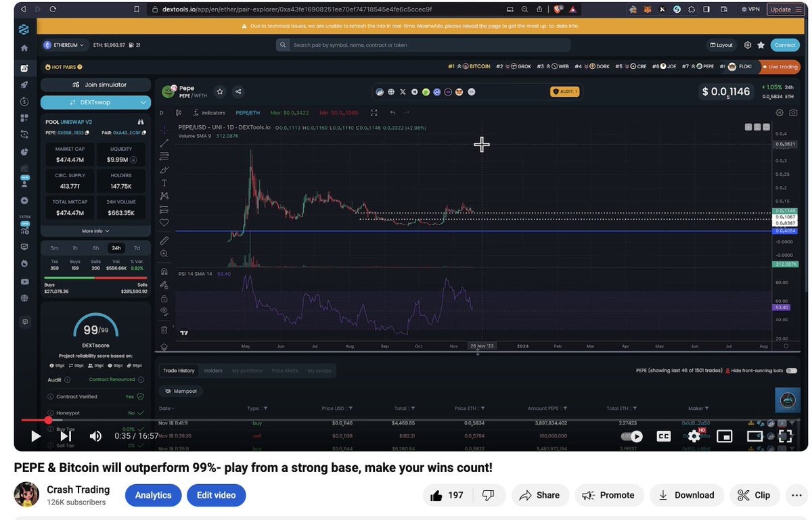Click the video settings gear icon
The width and height of the screenshot is (812, 520).
[x=694, y=436]
